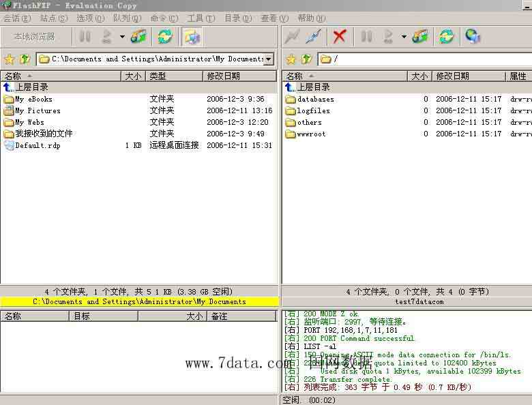The width and height of the screenshot is (532, 405).
Task: Open right pane transfer queue dropdown arrow
Action: tap(404, 37)
